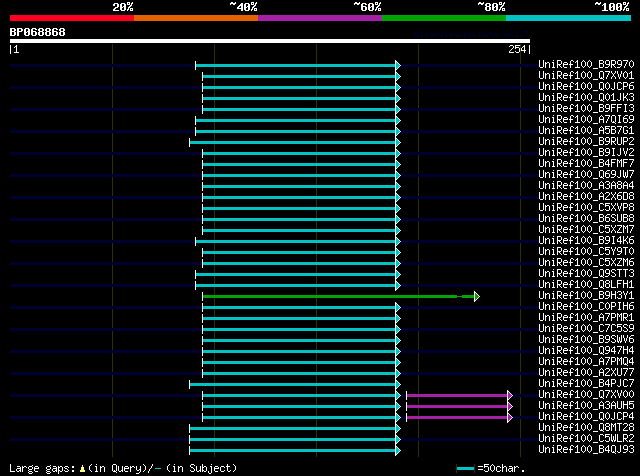The height and width of the screenshot is (476, 640).
Task: Select the UniRef100_B9I4K6 label
Action: 586,240
